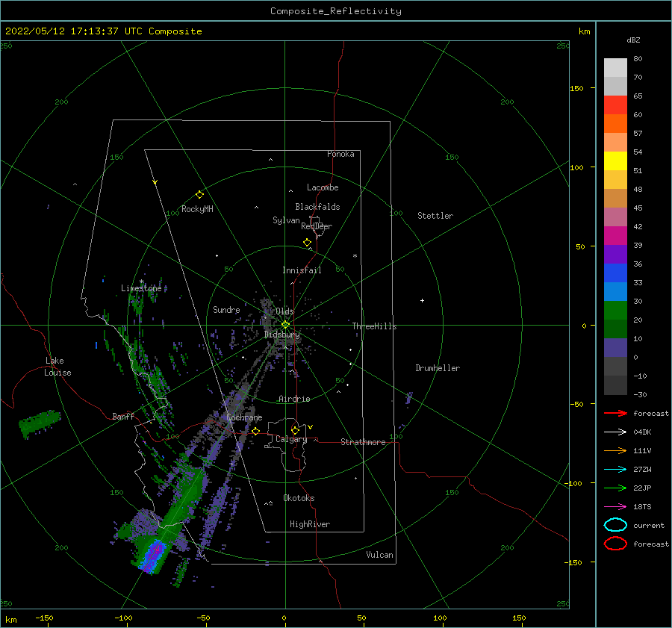Screen dimensions: 672x628
Task: Click the Composite_Reflectivity title
Action: [336, 11]
